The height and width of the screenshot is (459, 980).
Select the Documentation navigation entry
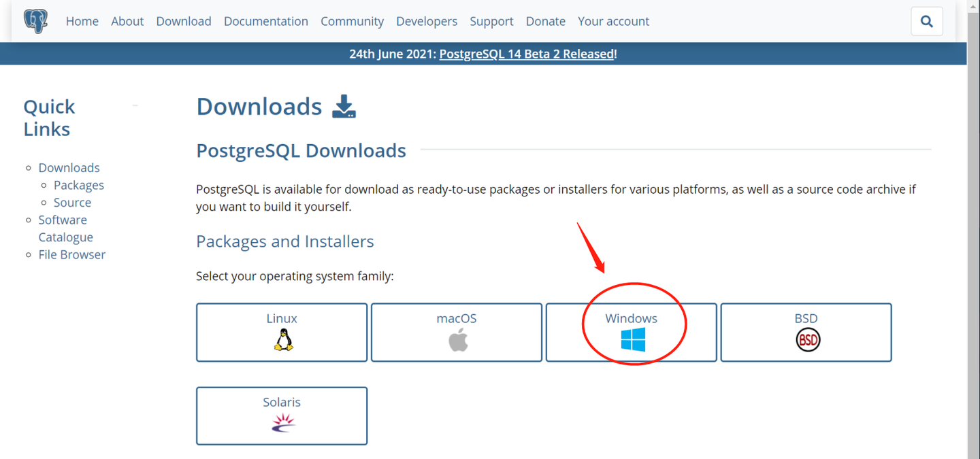click(x=265, y=21)
